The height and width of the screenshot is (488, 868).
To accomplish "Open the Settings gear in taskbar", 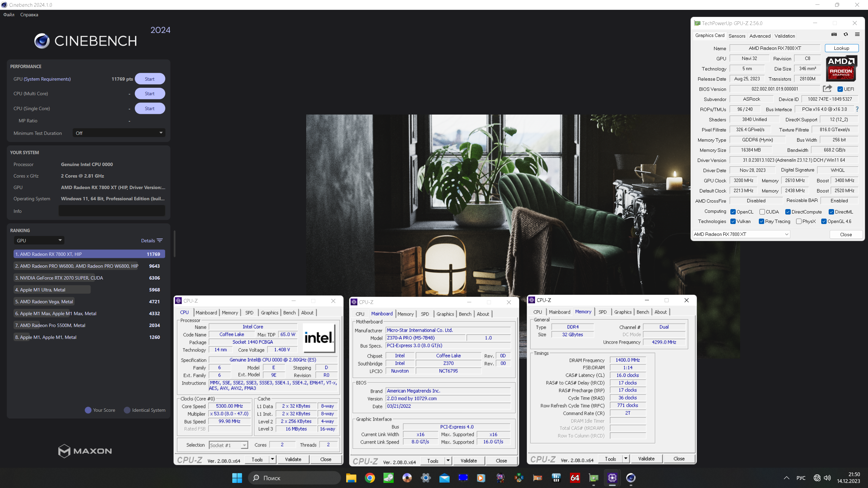I will coord(426,478).
